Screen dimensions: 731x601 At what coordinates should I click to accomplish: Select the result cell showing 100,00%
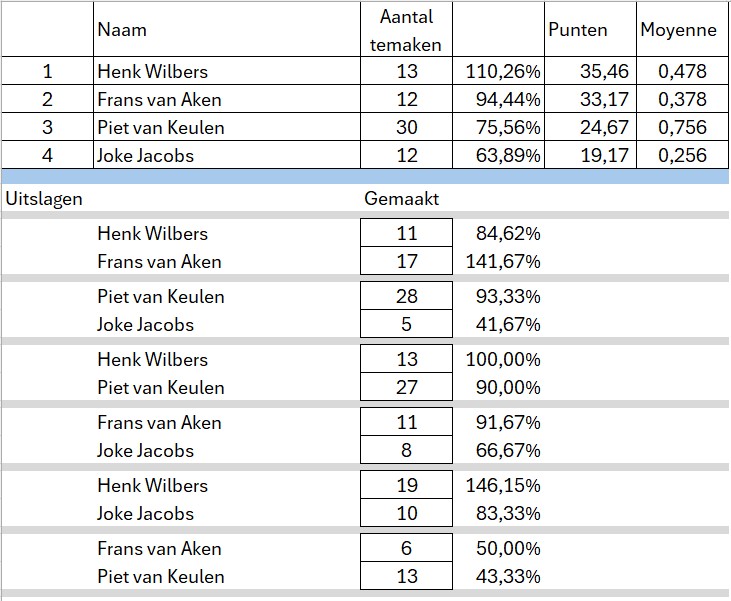click(x=503, y=359)
